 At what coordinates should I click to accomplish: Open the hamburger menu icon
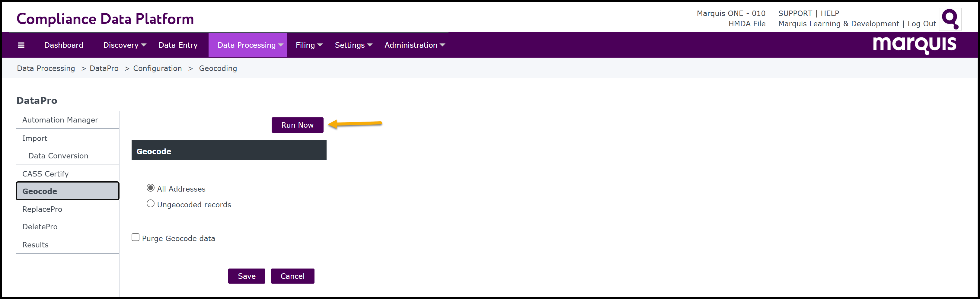21,45
